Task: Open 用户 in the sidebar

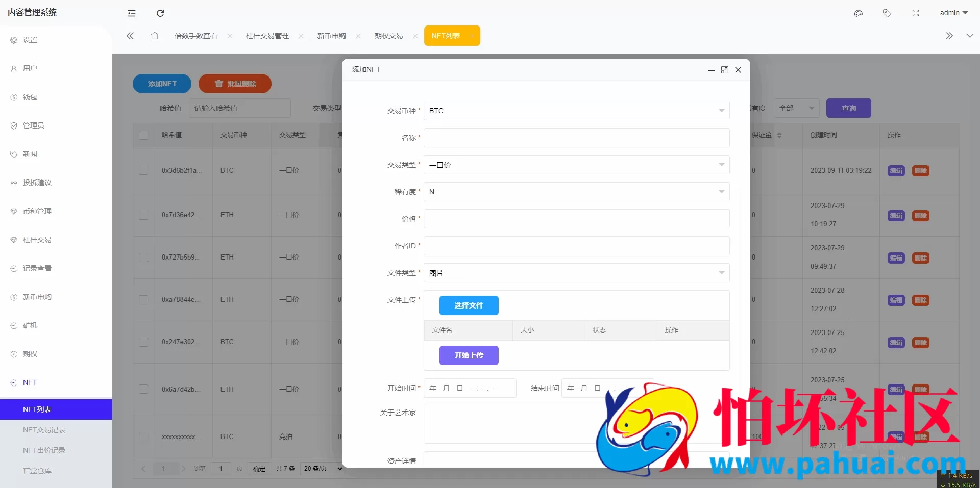Action: click(x=56, y=68)
